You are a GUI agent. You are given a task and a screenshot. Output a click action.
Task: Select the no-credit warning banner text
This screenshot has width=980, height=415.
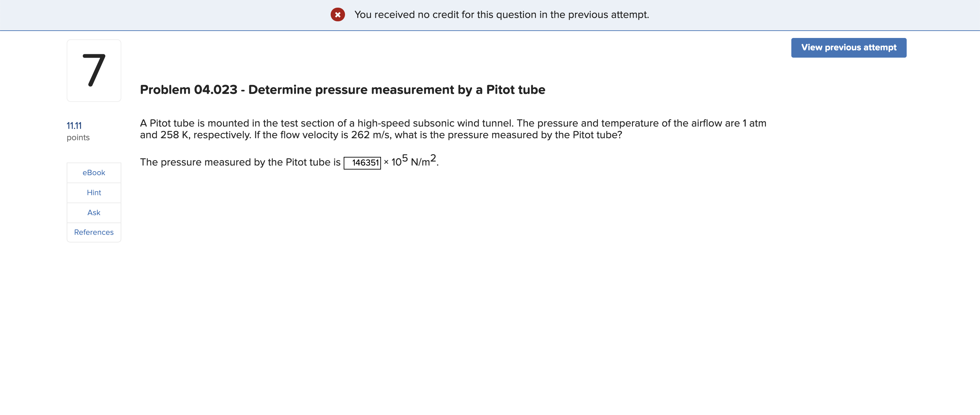click(501, 15)
